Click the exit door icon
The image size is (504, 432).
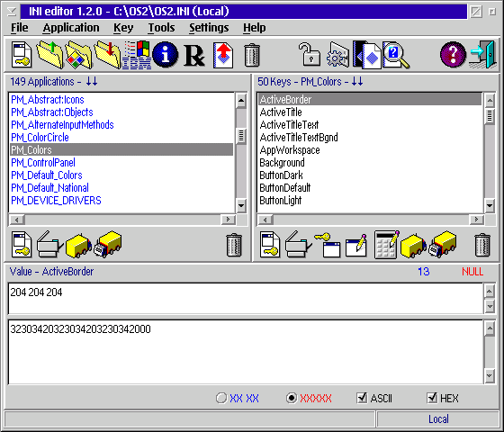[x=482, y=55]
